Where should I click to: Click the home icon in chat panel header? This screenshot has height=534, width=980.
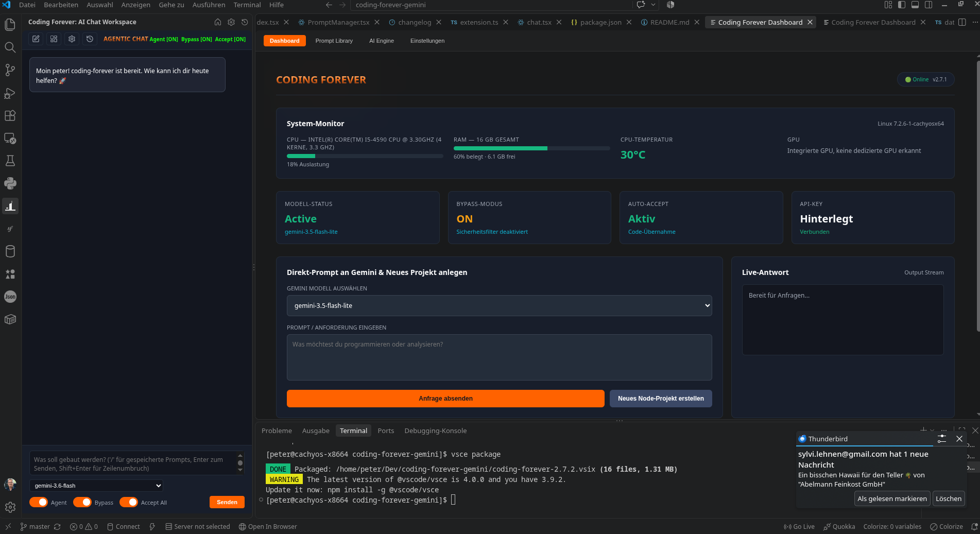(218, 22)
